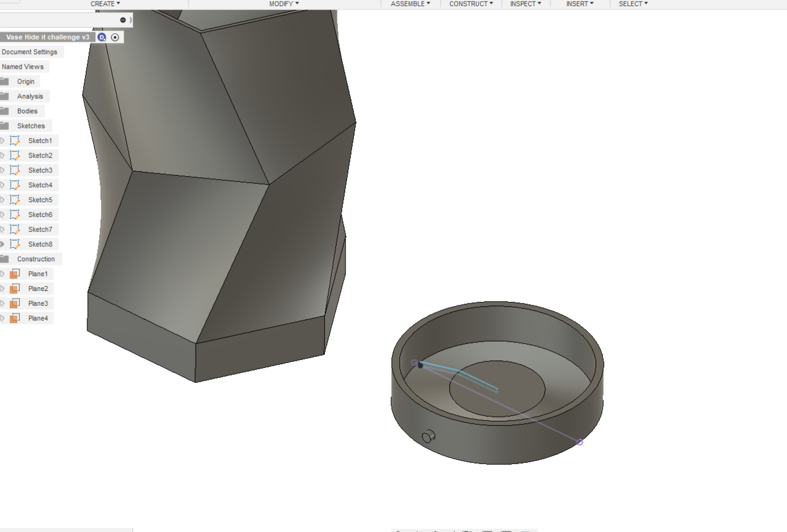
Task: Toggle Sketch3 visibility eye
Action: click(x=2, y=170)
